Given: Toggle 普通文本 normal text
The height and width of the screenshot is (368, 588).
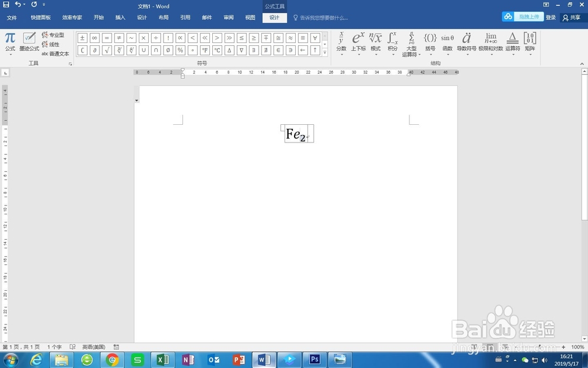Looking at the screenshot, I should [x=55, y=54].
